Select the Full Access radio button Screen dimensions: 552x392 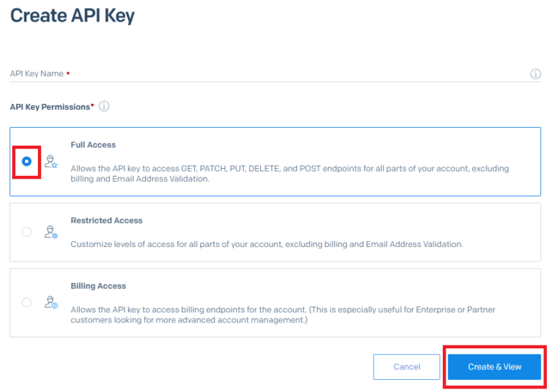[27, 162]
